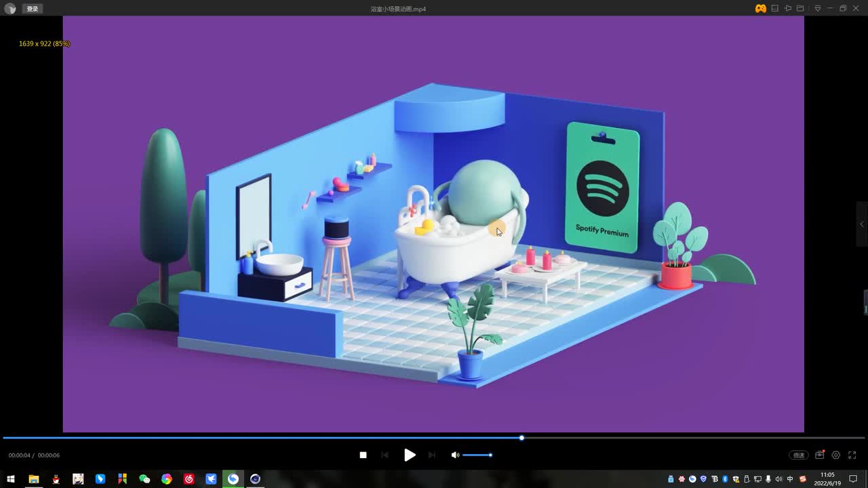Open the Windows notification center
This screenshot has height=488, width=868.
(853, 479)
